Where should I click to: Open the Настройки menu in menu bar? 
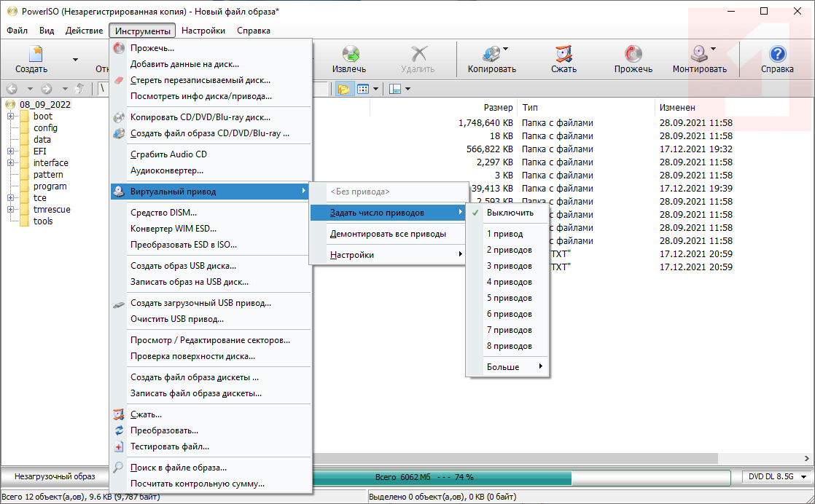point(203,31)
